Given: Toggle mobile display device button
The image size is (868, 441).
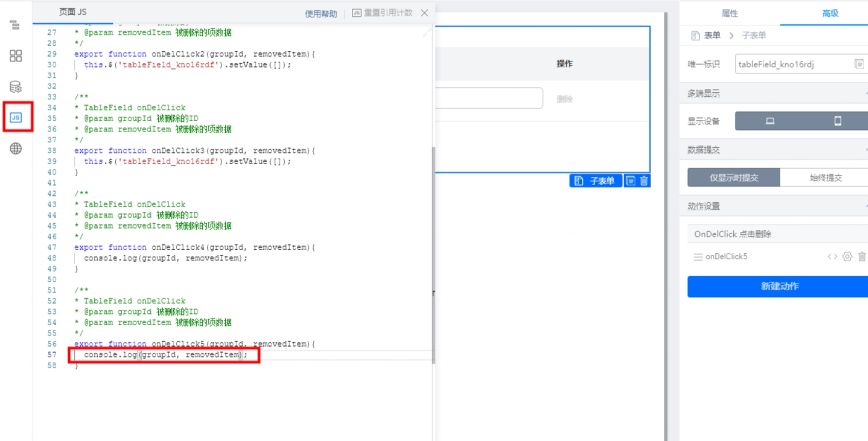Looking at the screenshot, I should point(837,121).
